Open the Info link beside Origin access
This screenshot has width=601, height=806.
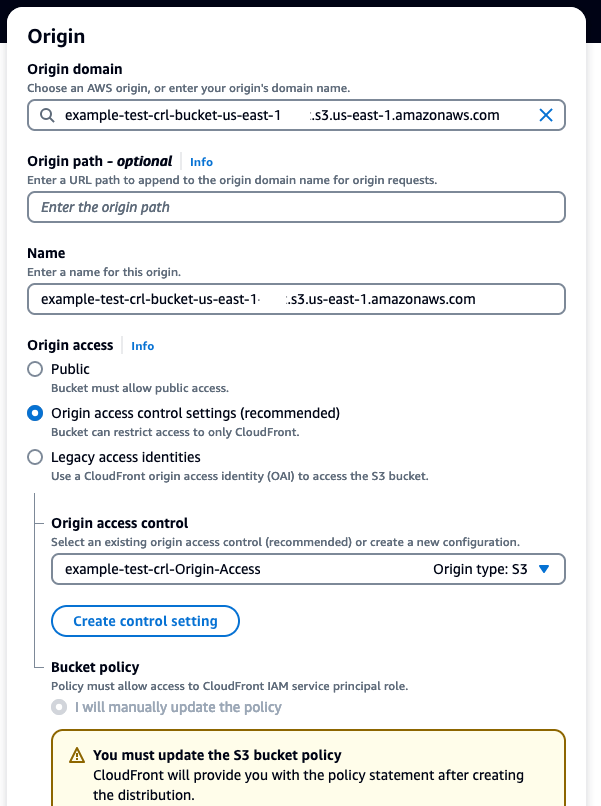(142, 345)
